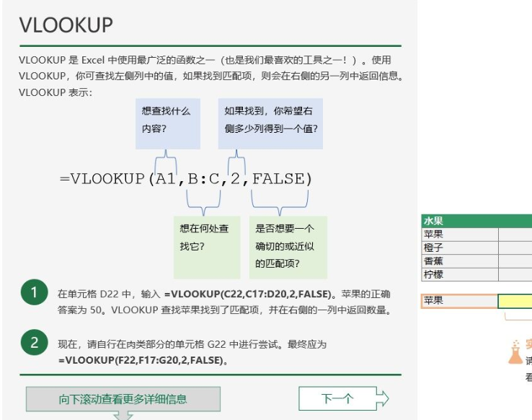Click the 如果找到，你希望右侧多少列 callout box
Screen dimensions: 532x420
270,123
